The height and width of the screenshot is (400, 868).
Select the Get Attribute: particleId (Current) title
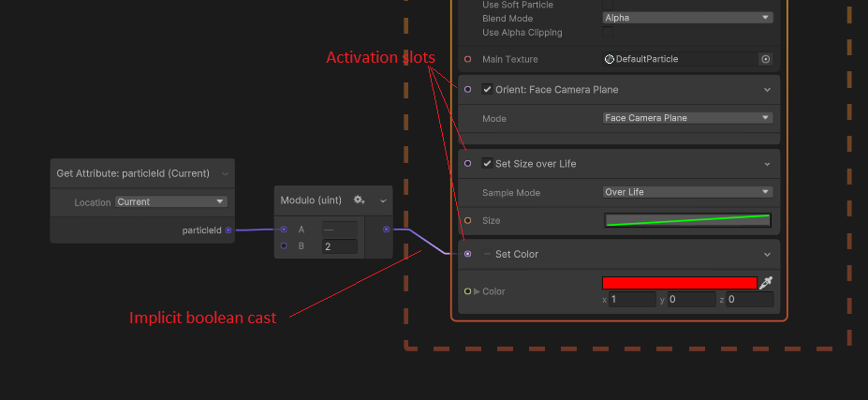(133, 173)
